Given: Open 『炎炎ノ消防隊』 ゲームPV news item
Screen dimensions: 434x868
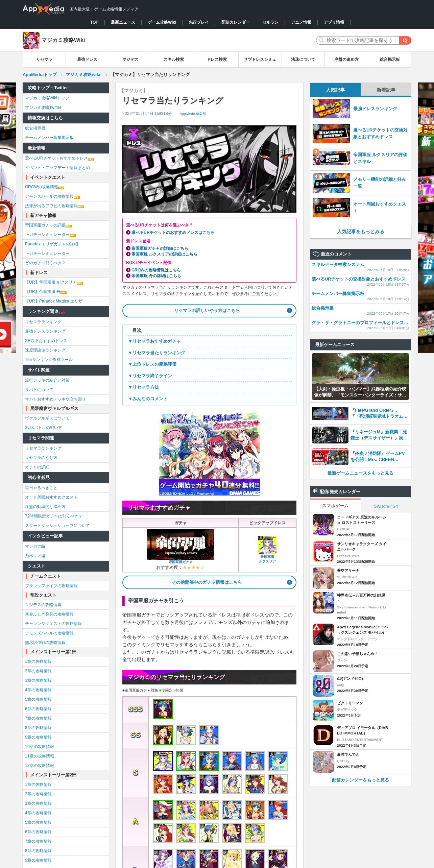Looking at the screenshot, I should 360,457.
